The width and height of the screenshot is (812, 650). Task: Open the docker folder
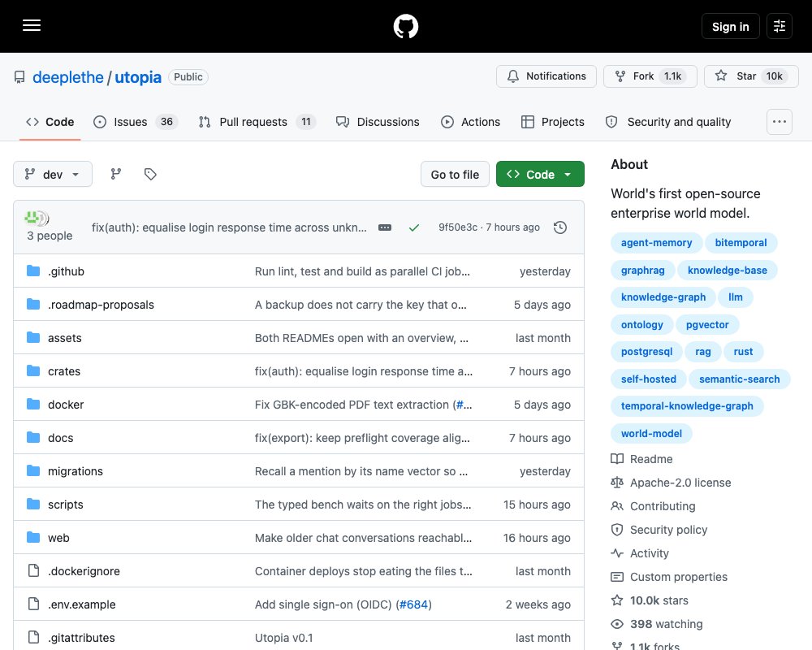tap(66, 405)
